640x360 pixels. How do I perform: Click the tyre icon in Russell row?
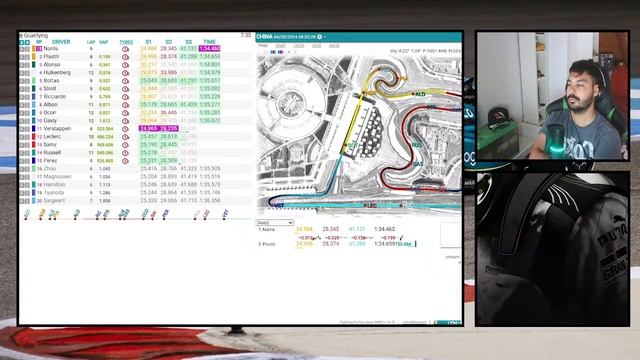125,153
